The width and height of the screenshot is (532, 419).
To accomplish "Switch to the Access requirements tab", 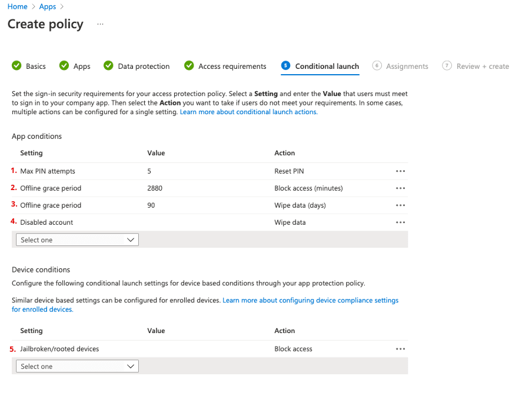I will (232, 66).
